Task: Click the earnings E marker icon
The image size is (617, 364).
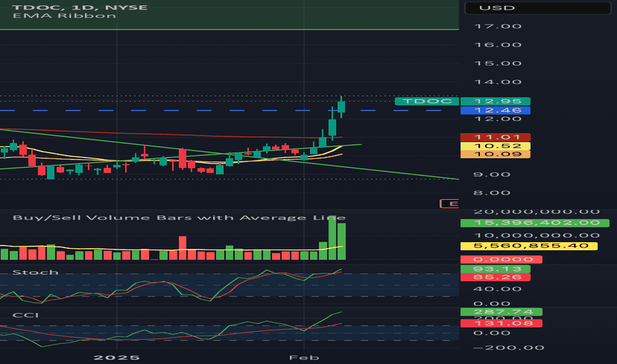Action: pyautogui.click(x=450, y=203)
